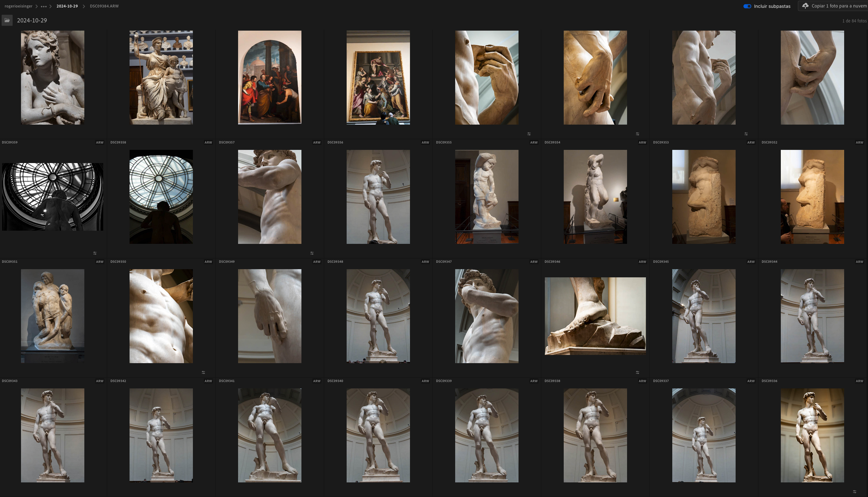Select the DSC09344 David thumbnail
Image resolution: width=868 pixels, height=497 pixels.
coord(812,316)
